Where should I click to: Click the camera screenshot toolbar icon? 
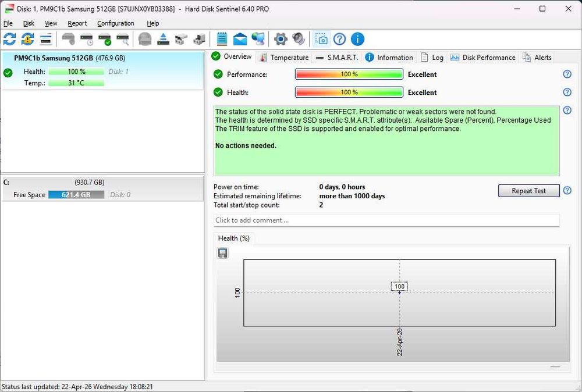[321, 39]
